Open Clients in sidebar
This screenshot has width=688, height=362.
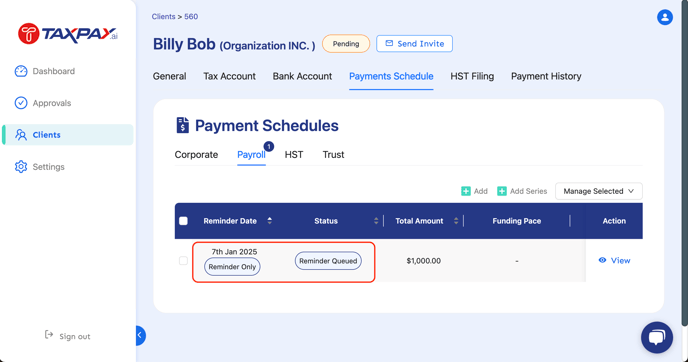coord(68,135)
